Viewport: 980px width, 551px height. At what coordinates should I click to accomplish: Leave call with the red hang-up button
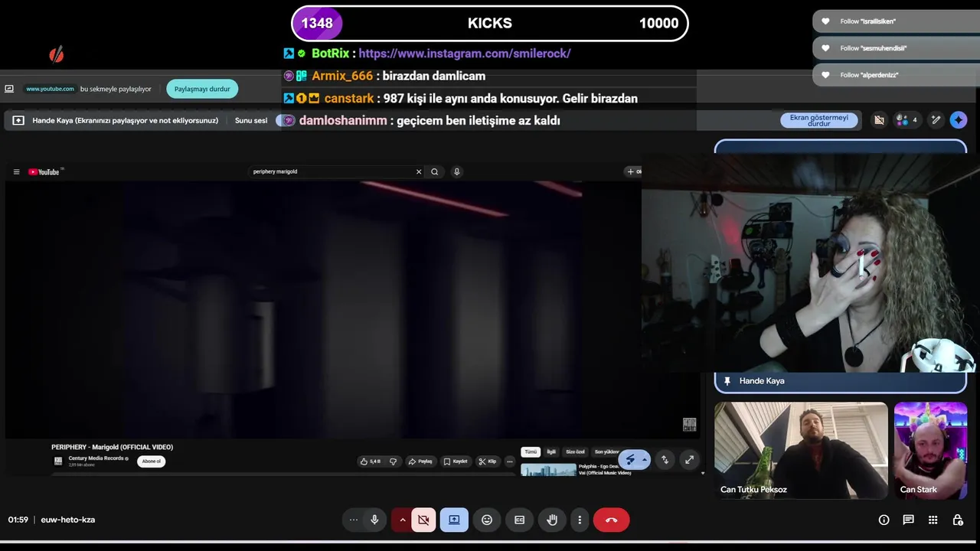[x=611, y=520]
